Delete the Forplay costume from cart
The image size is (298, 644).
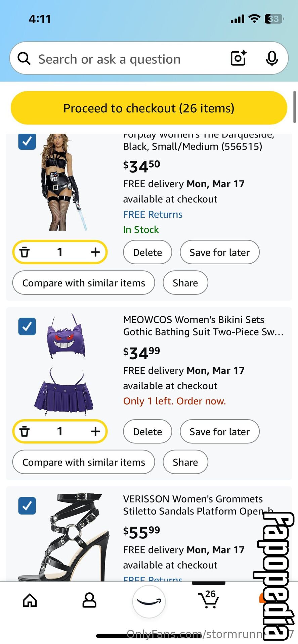pos(147,252)
